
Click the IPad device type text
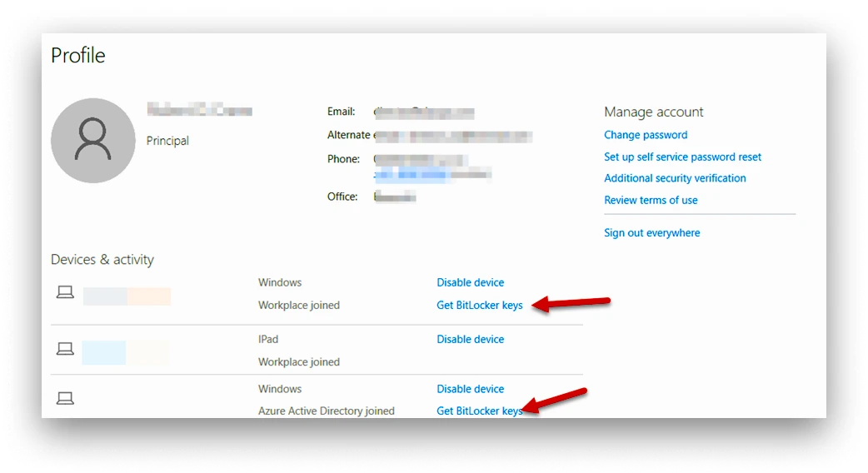coord(268,340)
